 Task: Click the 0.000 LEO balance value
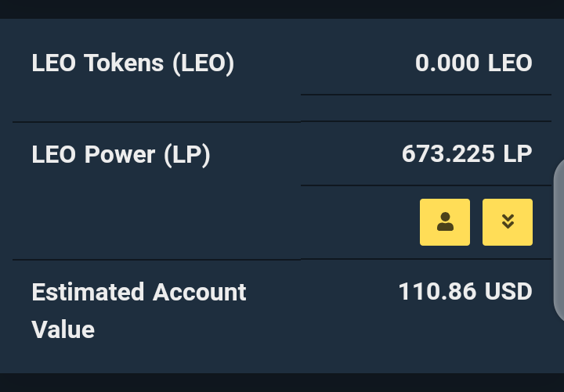click(473, 63)
